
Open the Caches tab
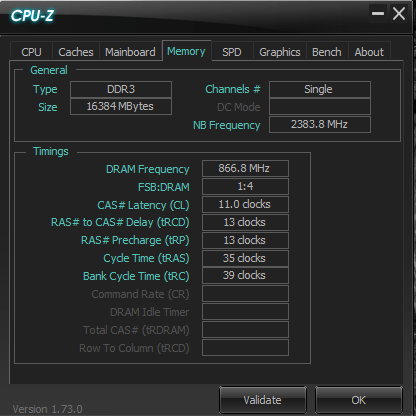click(76, 52)
